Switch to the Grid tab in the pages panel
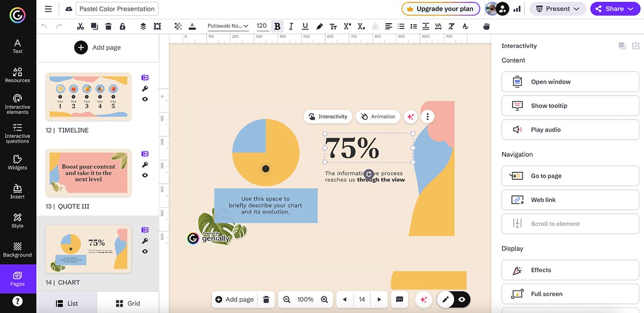Image resolution: width=644 pixels, height=313 pixels. (128, 303)
